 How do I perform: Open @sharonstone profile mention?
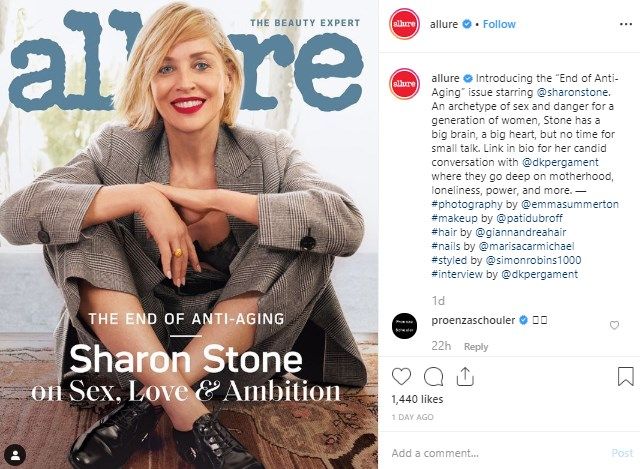click(572, 92)
